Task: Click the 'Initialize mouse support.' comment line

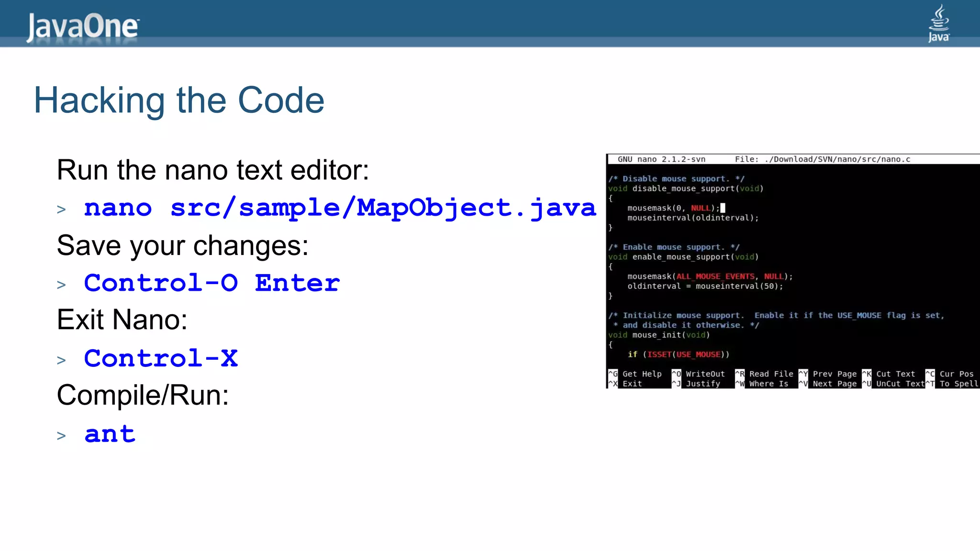Action: [776, 316]
